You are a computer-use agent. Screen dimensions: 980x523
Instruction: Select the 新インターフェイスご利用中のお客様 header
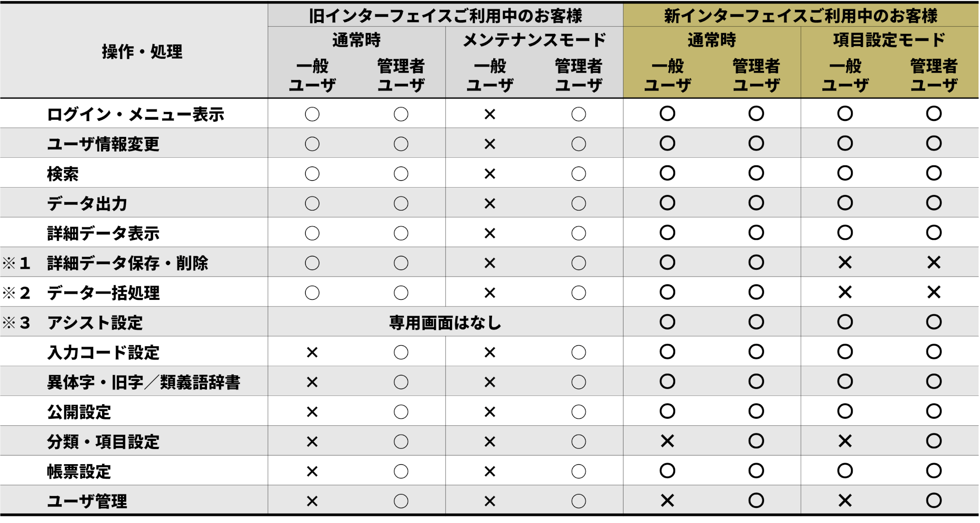click(x=800, y=16)
